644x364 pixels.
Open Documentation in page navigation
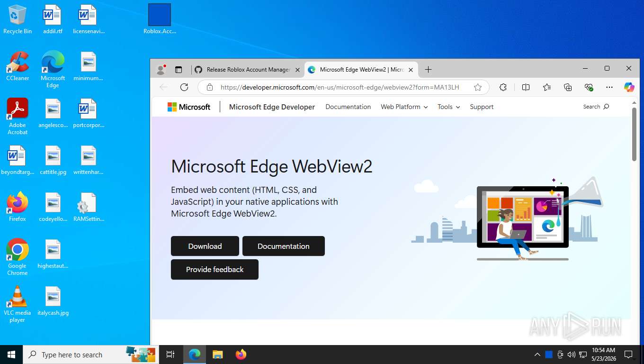click(348, 107)
